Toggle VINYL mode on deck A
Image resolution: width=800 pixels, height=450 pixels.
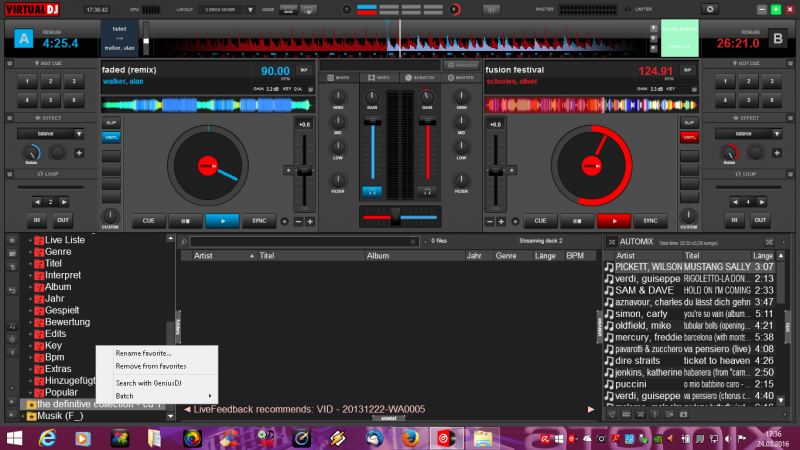pyautogui.click(x=110, y=136)
